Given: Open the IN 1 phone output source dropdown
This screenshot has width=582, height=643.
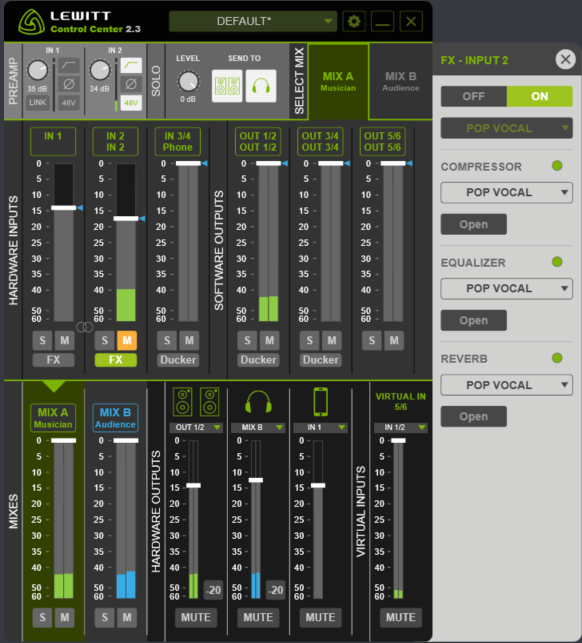Looking at the screenshot, I should click(x=320, y=427).
